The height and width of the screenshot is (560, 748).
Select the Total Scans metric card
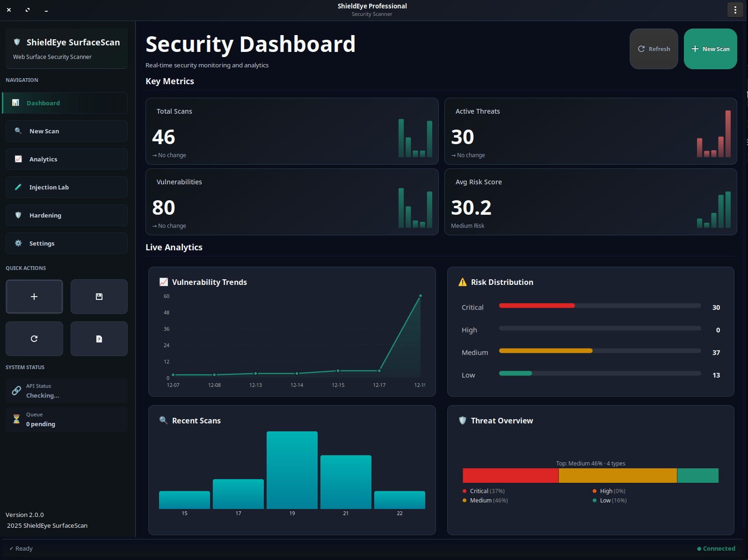click(292, 131)
